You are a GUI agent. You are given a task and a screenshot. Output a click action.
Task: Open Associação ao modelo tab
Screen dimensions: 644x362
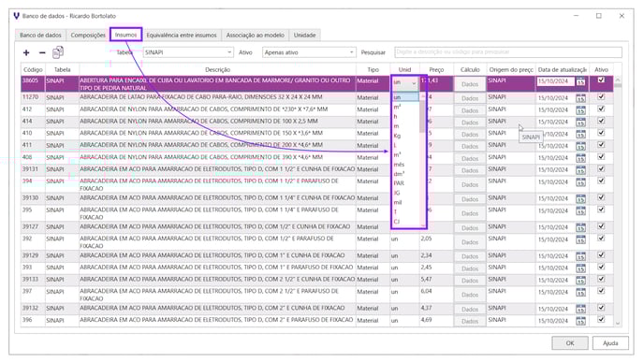[255, 36]
